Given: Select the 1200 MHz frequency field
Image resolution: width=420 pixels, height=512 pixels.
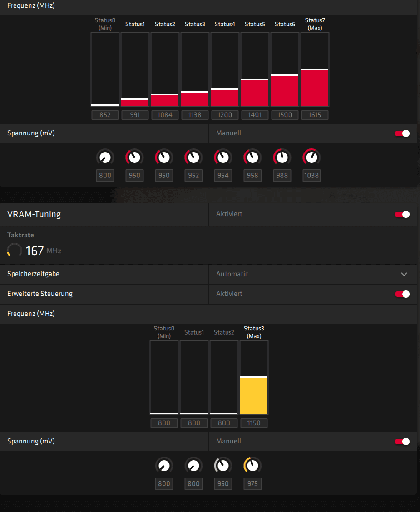Looking at the screenshot, I should click(x=225, y=115).
